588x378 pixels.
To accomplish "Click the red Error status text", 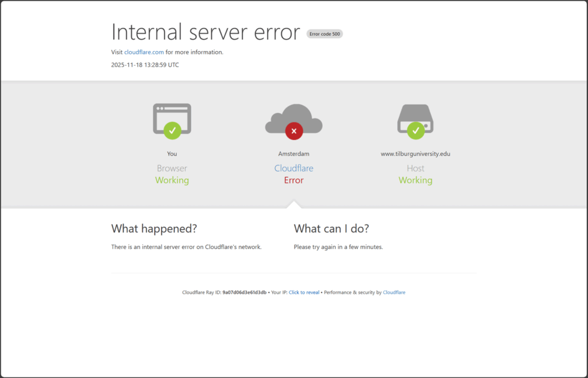I will click(293, 180).
